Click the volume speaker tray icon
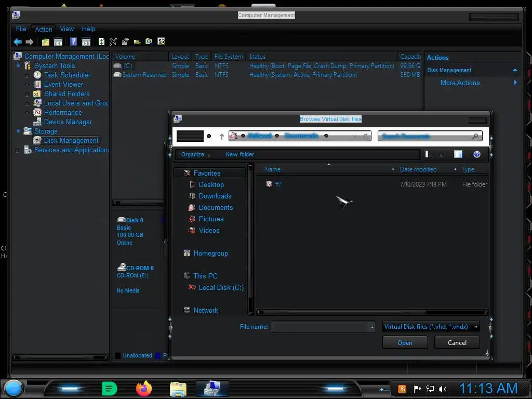The height and width of the screenshot is (399, 532). pyautogui.click(x=443, y=389)
